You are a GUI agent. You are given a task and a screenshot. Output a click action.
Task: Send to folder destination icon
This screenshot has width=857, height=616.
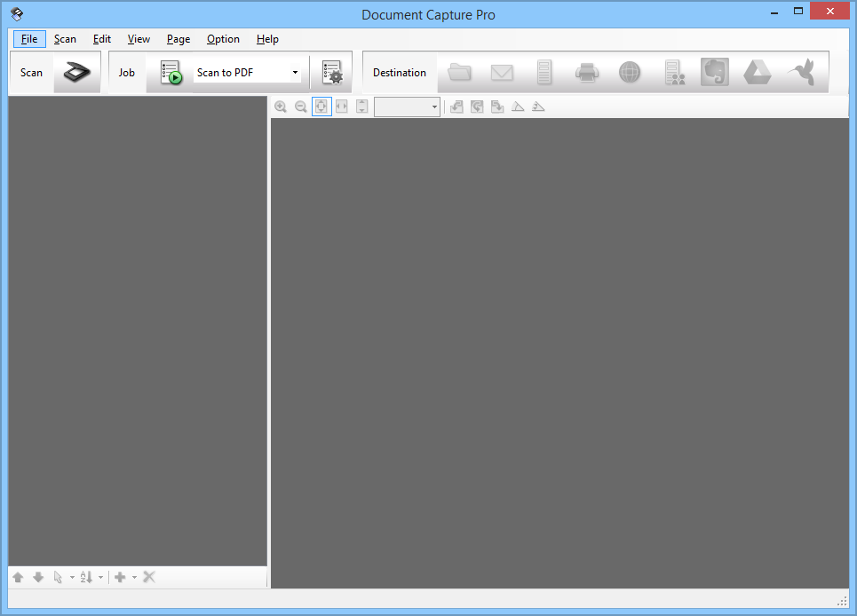click(x=459, y=72)
